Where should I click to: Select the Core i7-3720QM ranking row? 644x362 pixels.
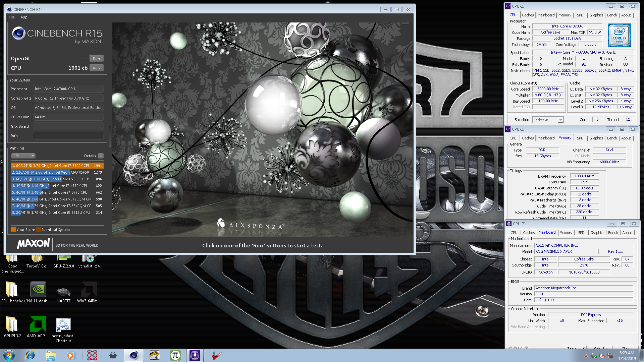[x=57, y=199]
